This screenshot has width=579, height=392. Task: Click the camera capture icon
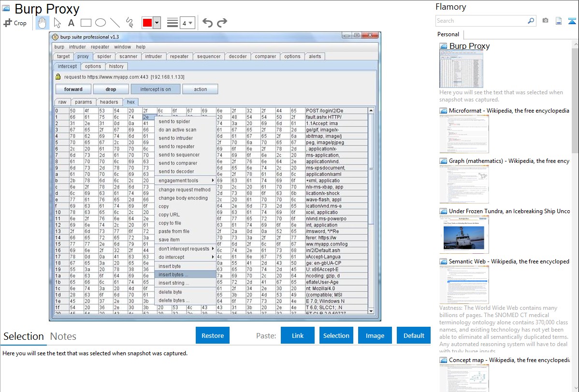point(545,21)
